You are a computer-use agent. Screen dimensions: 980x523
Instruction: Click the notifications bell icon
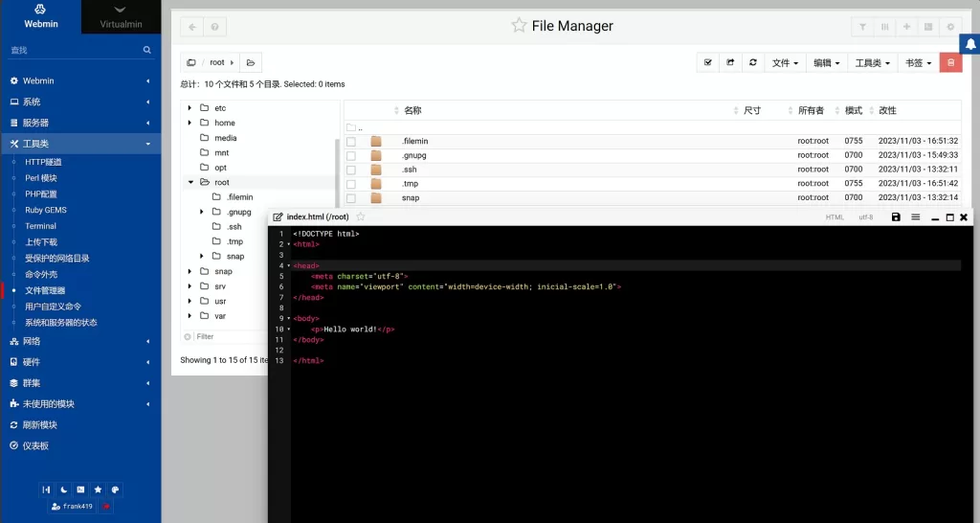pyautogui.click(x=970, y=44)
